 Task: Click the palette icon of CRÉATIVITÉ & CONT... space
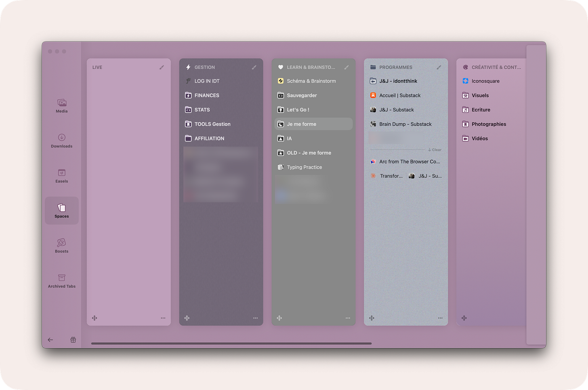tap(465, 67)
